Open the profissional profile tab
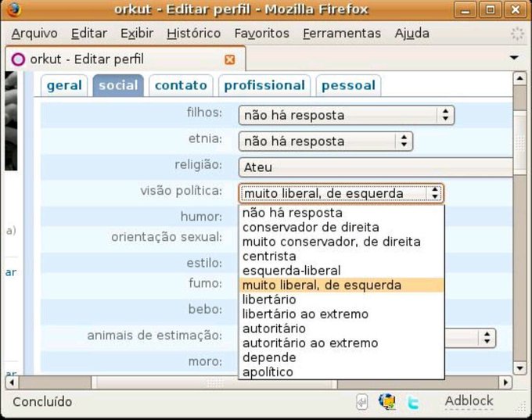The image size is (532, 420). tap(264, 85)
